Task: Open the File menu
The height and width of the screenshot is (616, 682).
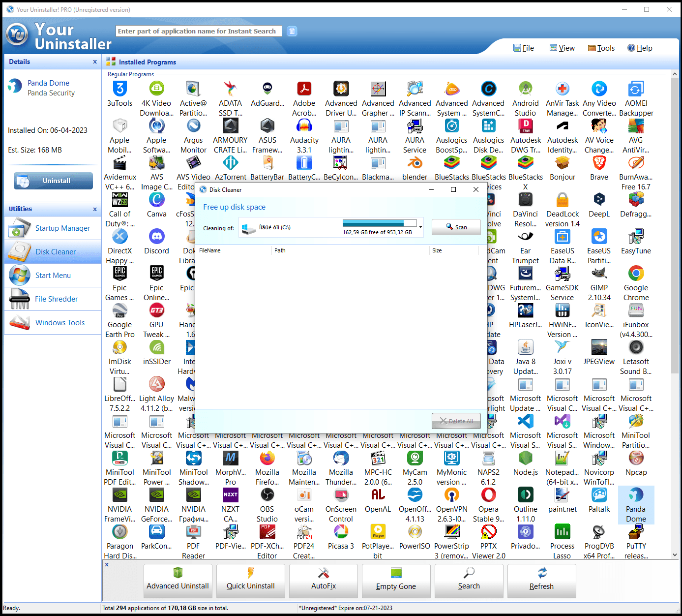Action: pyautogui.click(x=524, y=48)
